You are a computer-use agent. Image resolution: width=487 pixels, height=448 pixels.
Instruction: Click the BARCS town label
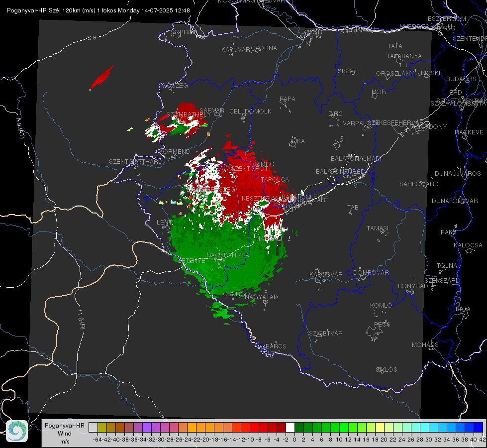point(276,346)
